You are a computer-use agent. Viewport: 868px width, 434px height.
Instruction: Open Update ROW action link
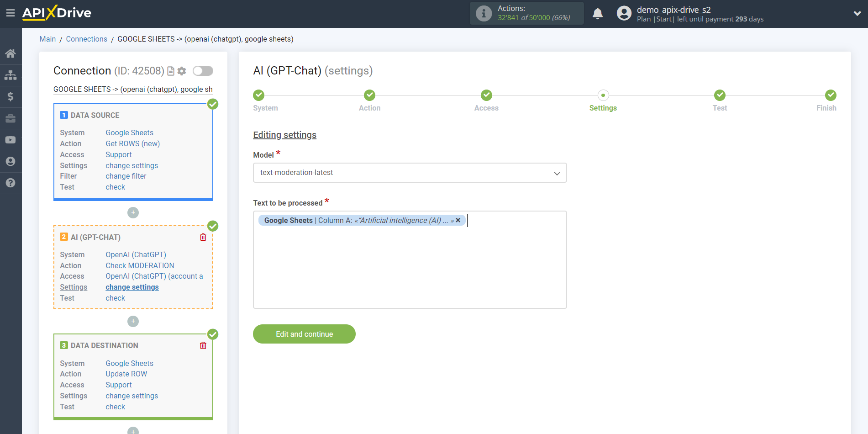tap(126, 374)
